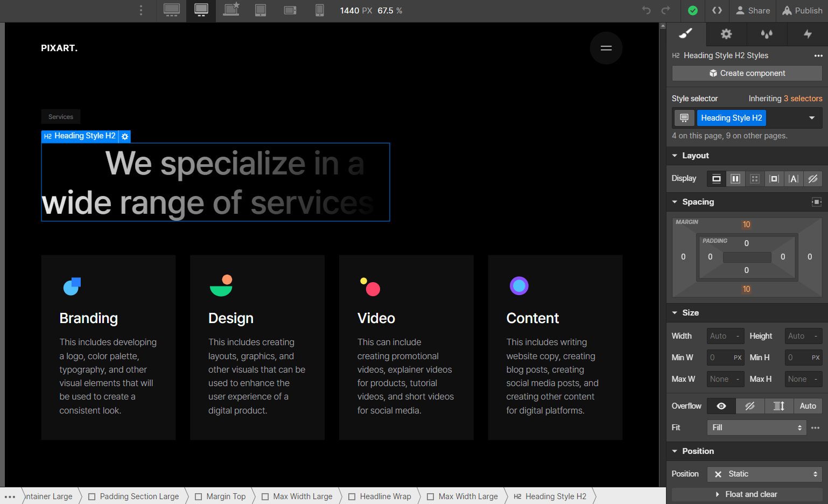Screen dimensions: 828x504
Task: Click the redo arrow icon
Action: [x=666, y=10]
